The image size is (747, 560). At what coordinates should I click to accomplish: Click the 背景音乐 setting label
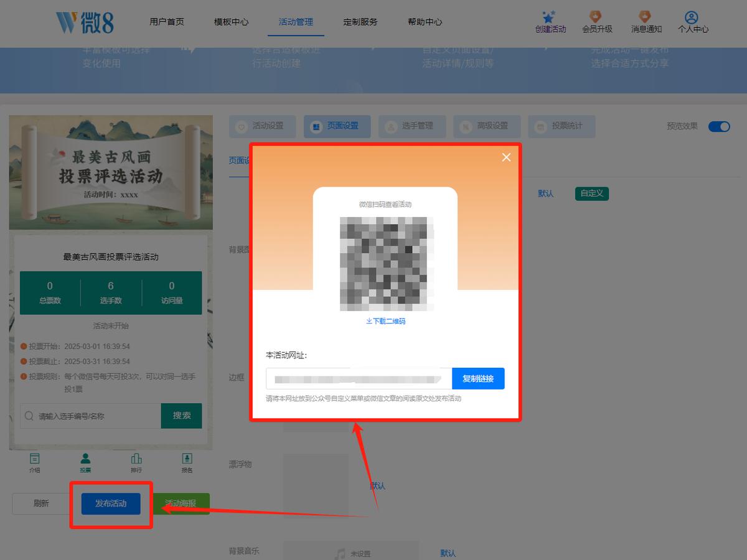[244, 551]
